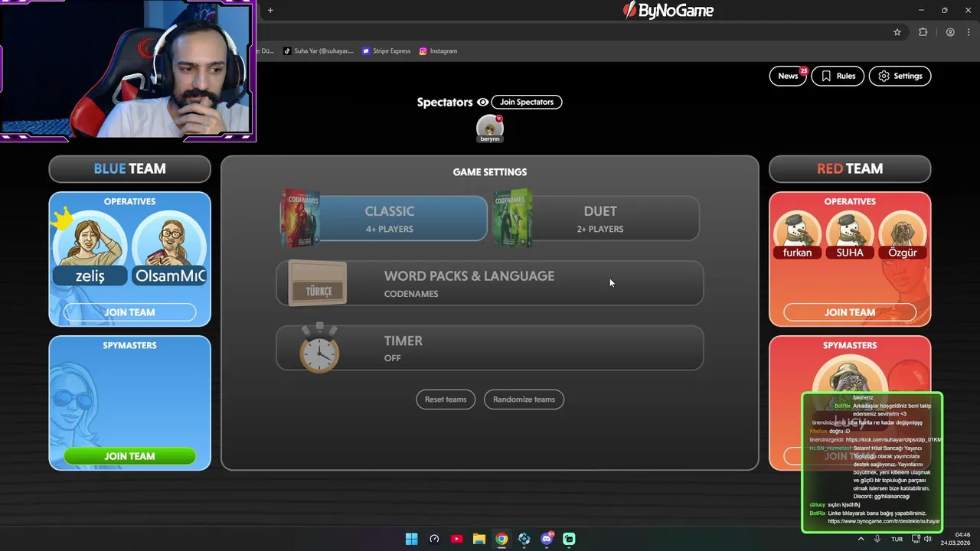Viewport: 980px width, 551px height.
Task: Click the crown icon on zeliş
Action: (62, 220)
